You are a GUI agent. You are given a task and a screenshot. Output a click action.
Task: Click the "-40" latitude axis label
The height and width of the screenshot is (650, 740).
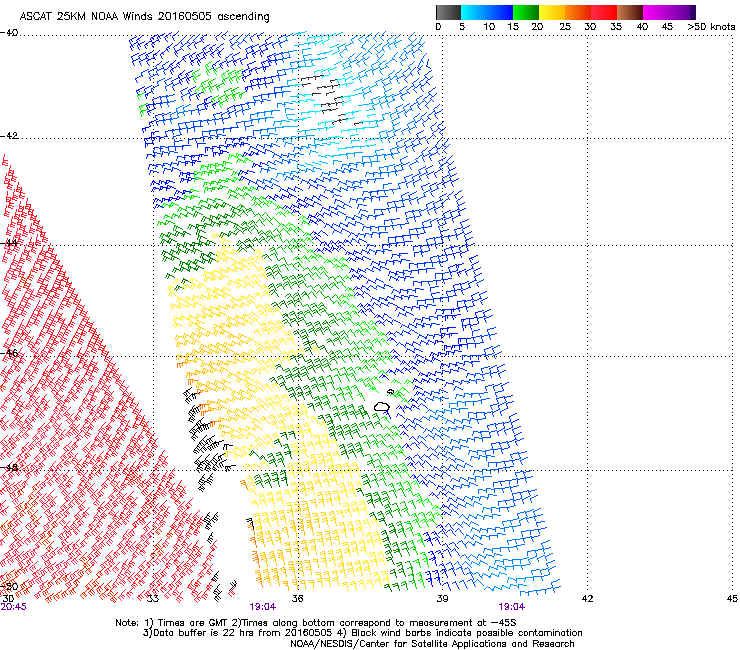point(9,33)
